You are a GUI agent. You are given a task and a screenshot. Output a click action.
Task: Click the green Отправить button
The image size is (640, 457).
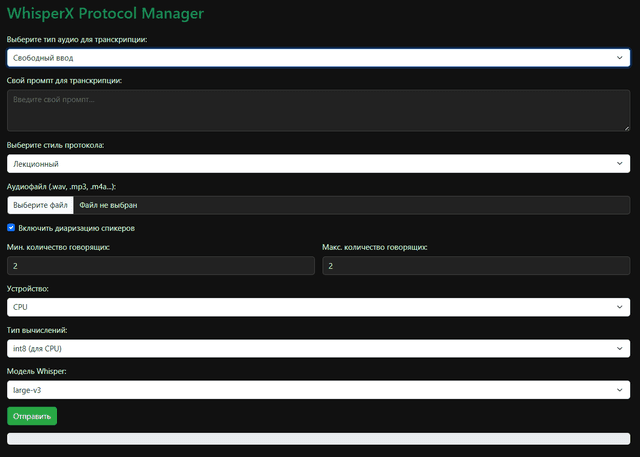click(x=32, y=416)
